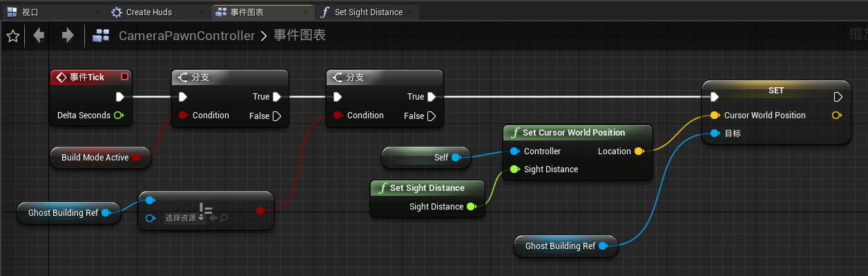Select lower-right Ghost Building Ref node
The height and width of the screenshot is (276, 868).
(x=566, y=246)
